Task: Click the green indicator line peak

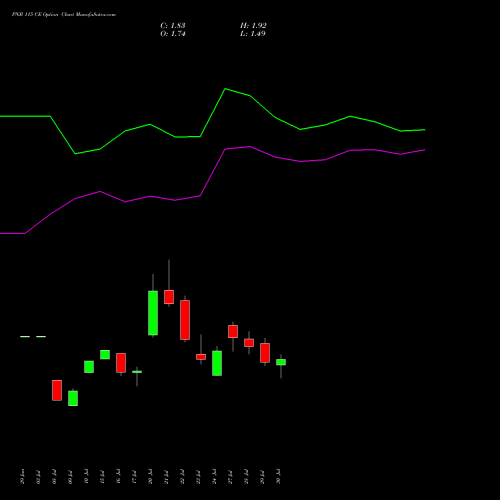Action: (x=225, y=89)
